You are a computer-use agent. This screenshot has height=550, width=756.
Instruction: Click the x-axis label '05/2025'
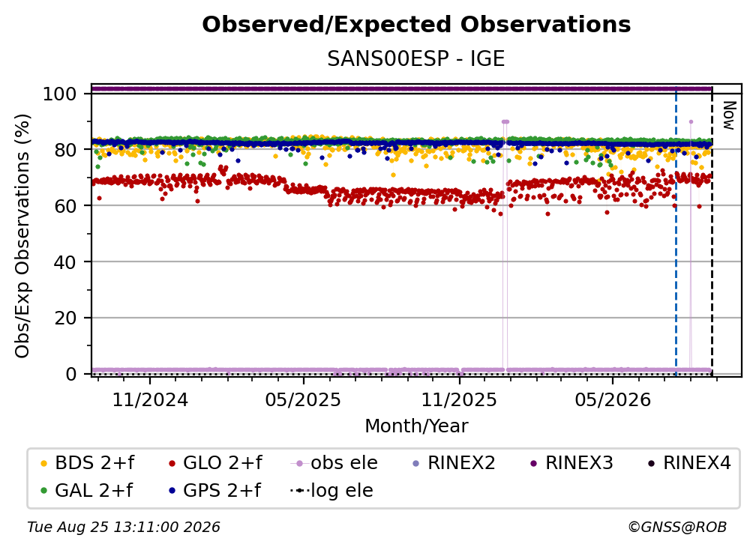(x=303, y=399)
